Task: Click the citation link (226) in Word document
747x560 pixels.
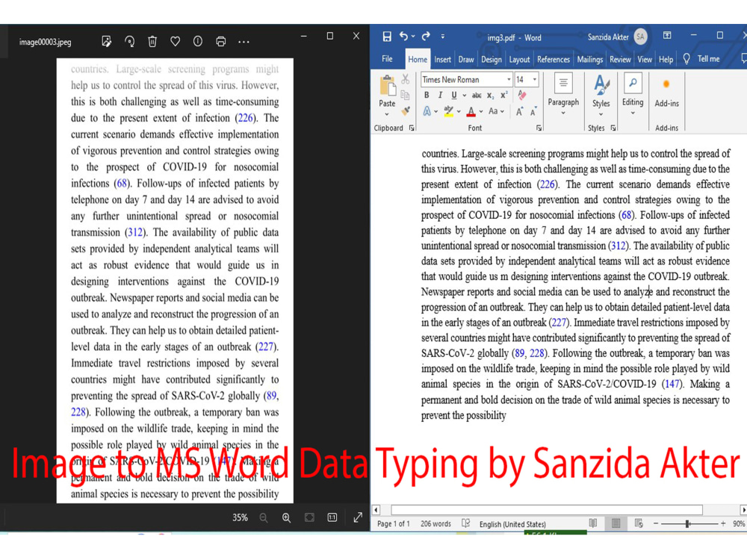Action: pyautogui.click(x=548, y=184)
